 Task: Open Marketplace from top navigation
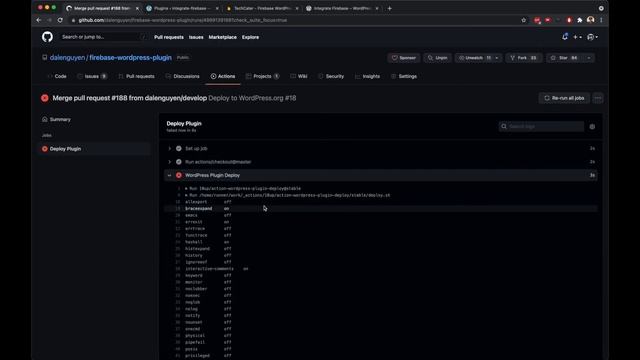[x=222, y=37]
